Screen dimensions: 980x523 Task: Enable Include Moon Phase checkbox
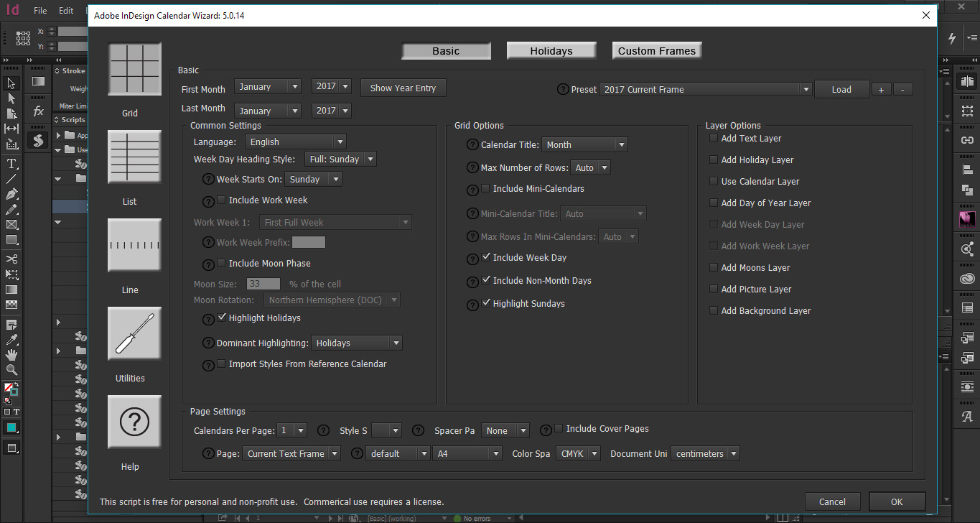221,263
